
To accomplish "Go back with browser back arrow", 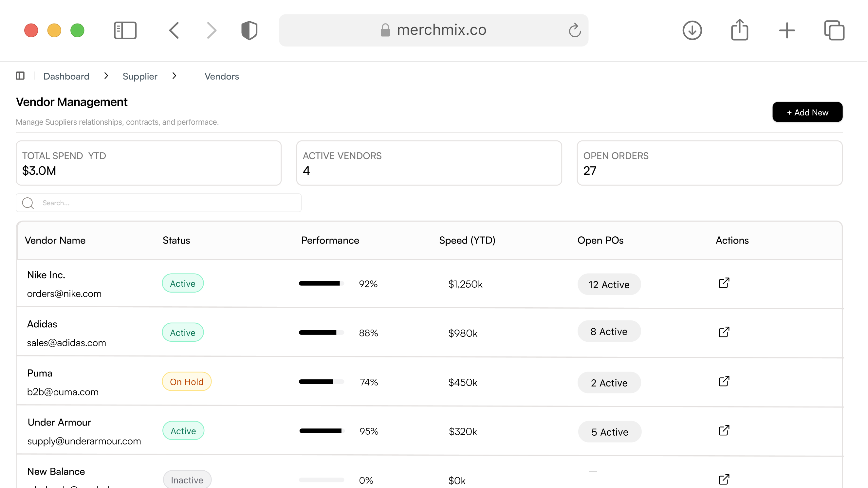I will (174, 30).
